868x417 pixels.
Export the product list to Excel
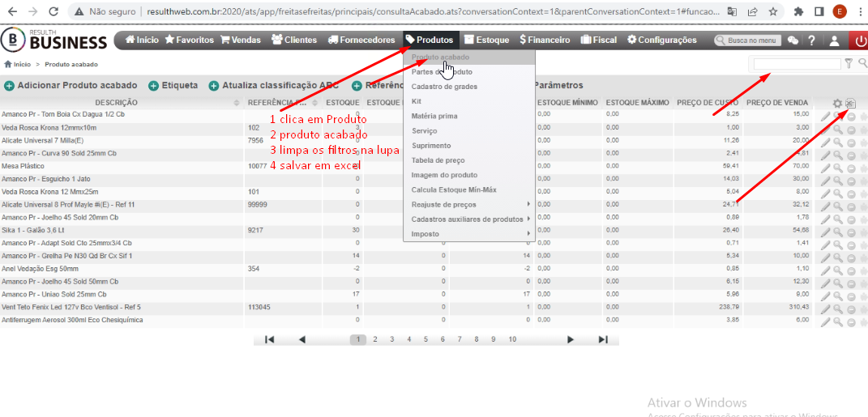coord(851,103)
